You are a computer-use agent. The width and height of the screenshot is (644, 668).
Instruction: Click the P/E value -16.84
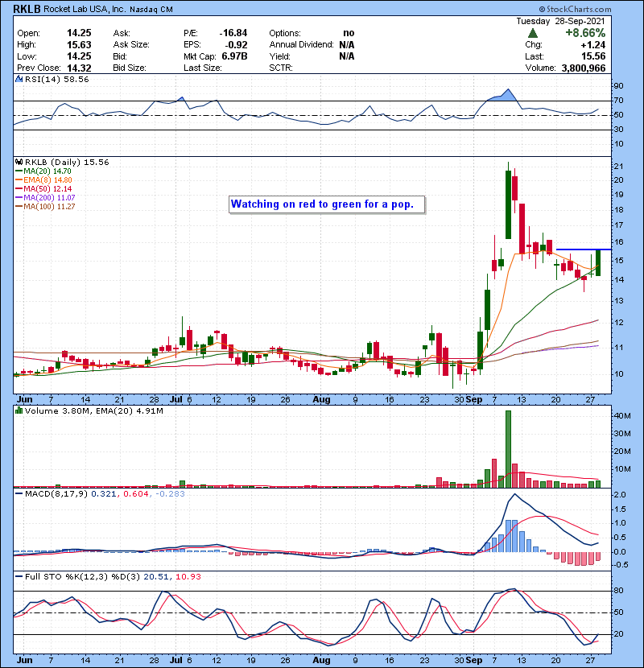click(233, 33)
